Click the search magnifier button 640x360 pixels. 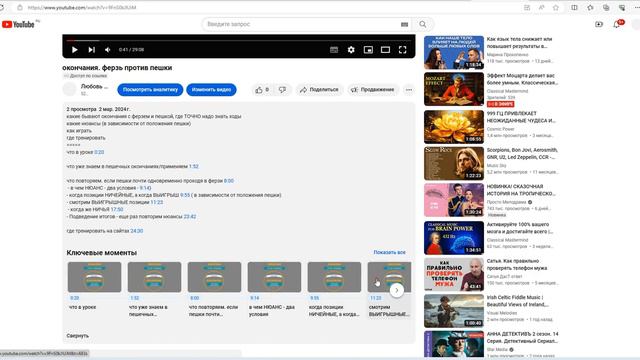(x=423, y=24)
